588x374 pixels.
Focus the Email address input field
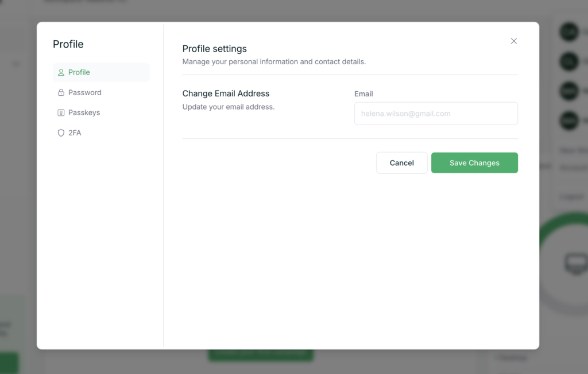(x=436, y=114)
